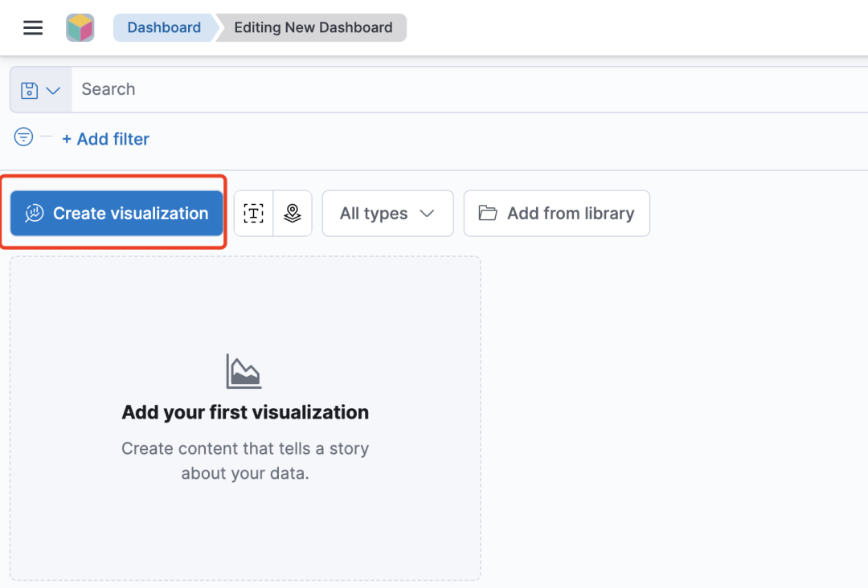Click the + Add filter link
The image size is (868, 588).
pos(105,139)
